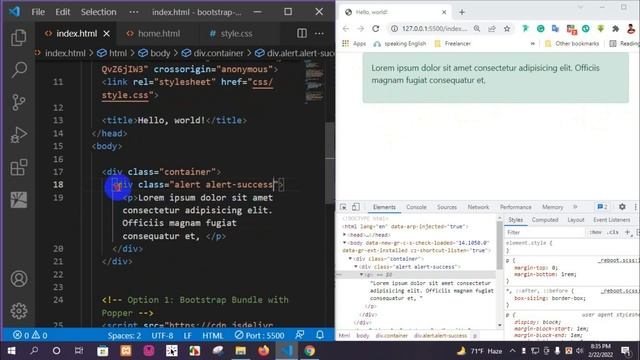Click the Live Server Port : 5500 status
The width and height of the screenshot is (640, 360).
[x=260, y=336]
